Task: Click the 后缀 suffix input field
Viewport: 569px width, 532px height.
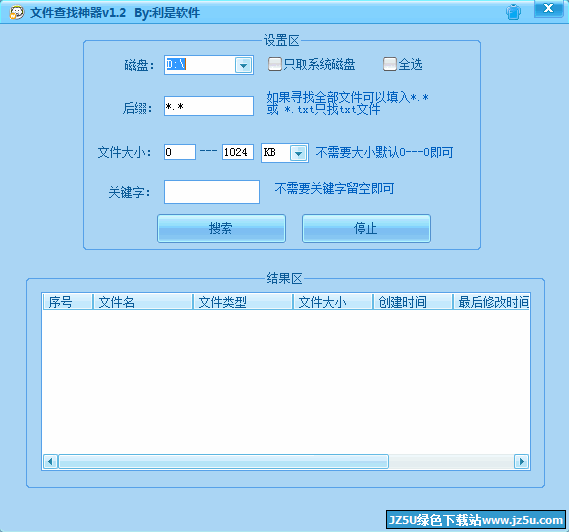Action: click(x=209, y=106)
